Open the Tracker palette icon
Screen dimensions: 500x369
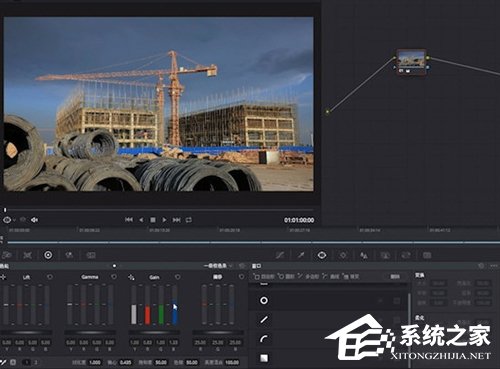pyautogui.click(x=343, y=255)
